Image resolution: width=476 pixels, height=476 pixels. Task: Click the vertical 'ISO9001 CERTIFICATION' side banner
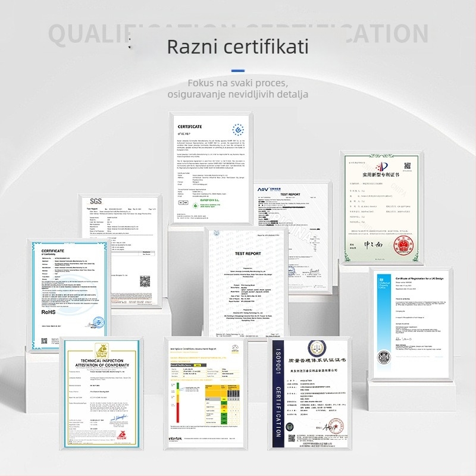(x=278, y=394)
